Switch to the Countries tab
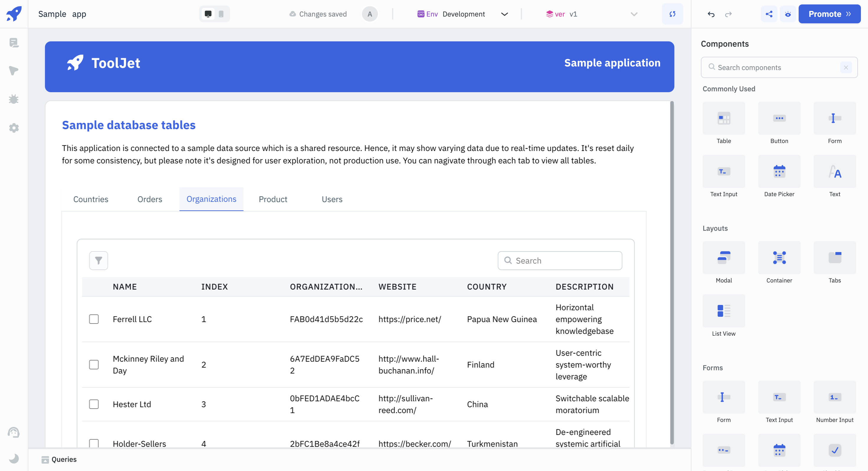Image resolution: width=868 pixels, height=471 pixels. tap(91, 199)
